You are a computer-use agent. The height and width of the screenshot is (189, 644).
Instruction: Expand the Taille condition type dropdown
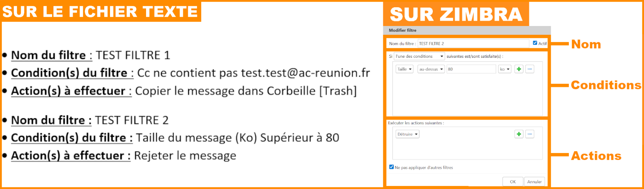pyautogui.click(x=404, y=69)
